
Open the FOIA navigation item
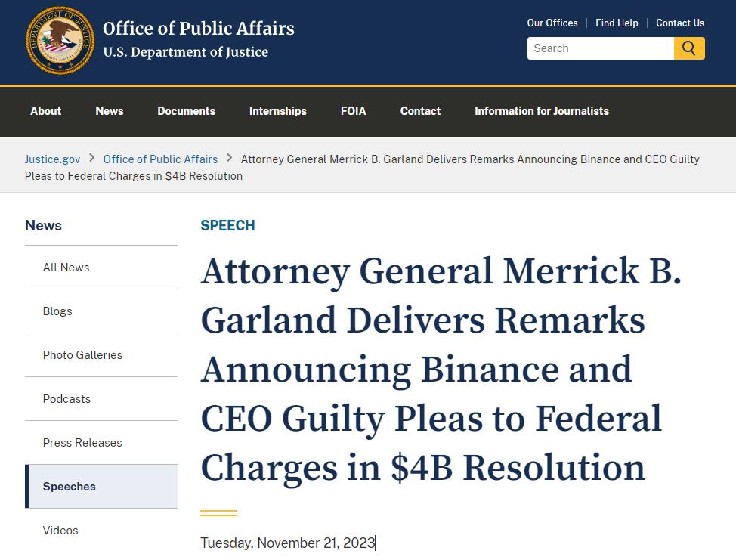point(354,111)
